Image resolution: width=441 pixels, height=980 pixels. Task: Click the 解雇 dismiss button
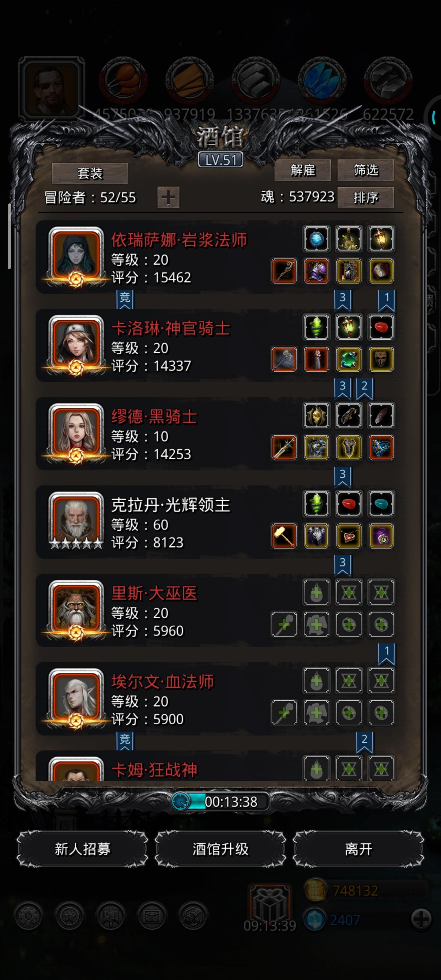coord(303,170)
